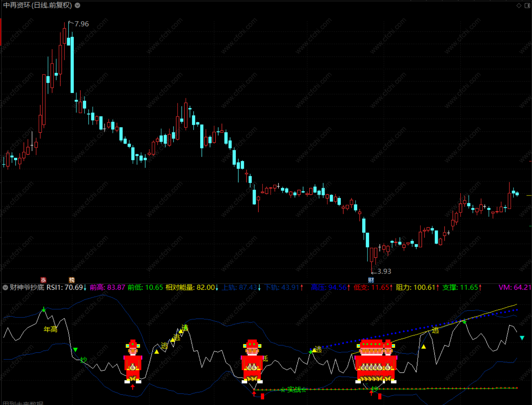Screen dimensions: 532x405
Task: Click the 前低: 10.65 readout
Action: (x=145, y=287)
